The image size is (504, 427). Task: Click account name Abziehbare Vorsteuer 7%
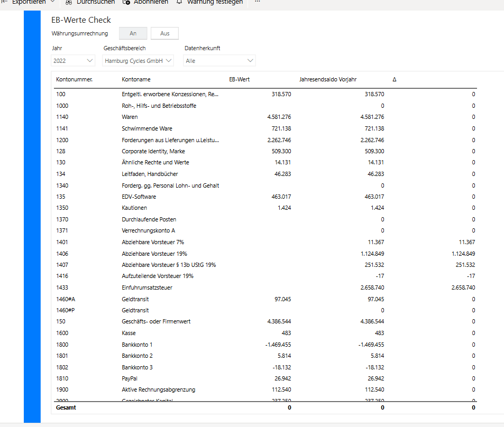pyautogui.click(x=153, y=242)
